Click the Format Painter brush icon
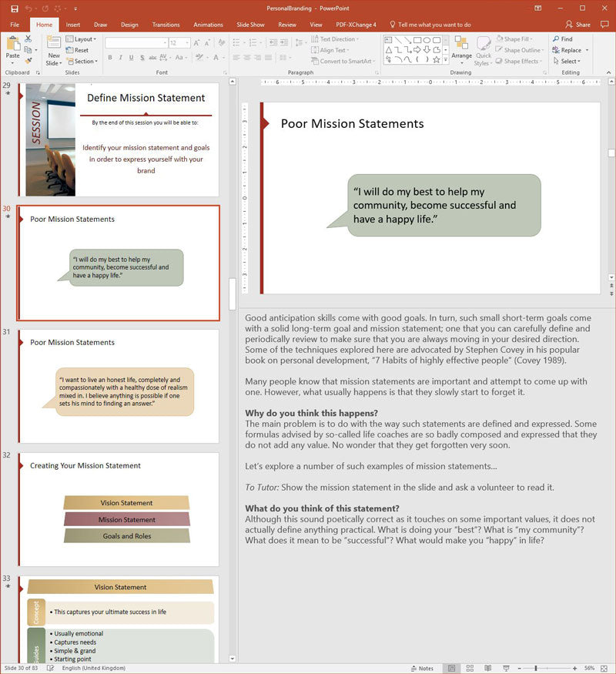The width and height of the screenshot is (616, 674). click(x=28, y=61)
